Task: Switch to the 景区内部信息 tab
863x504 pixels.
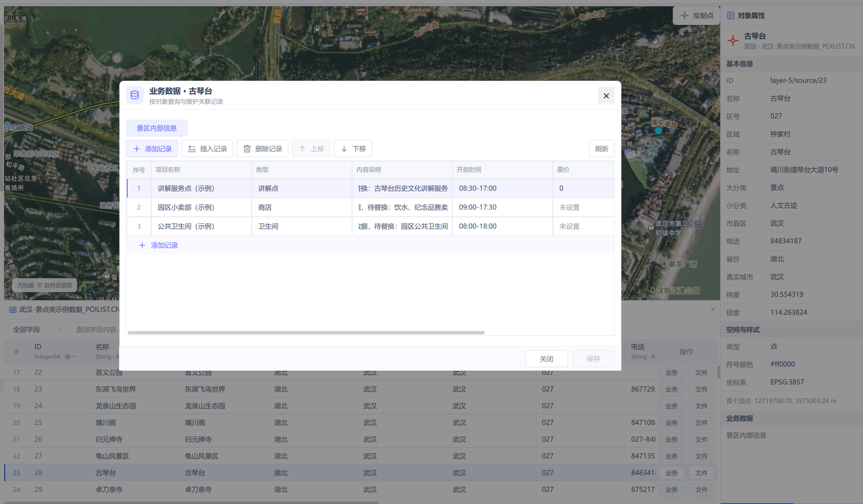Action: [x=157, y=128]
